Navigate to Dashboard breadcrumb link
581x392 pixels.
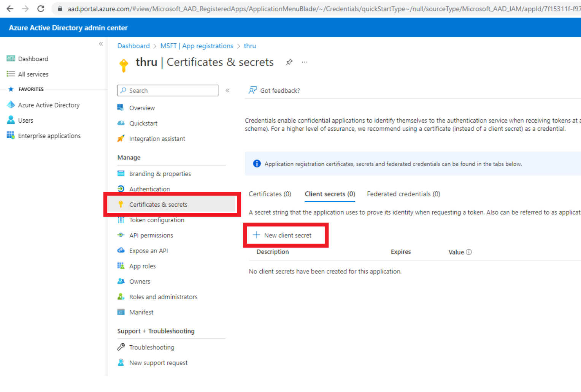[x=133, y=46]
